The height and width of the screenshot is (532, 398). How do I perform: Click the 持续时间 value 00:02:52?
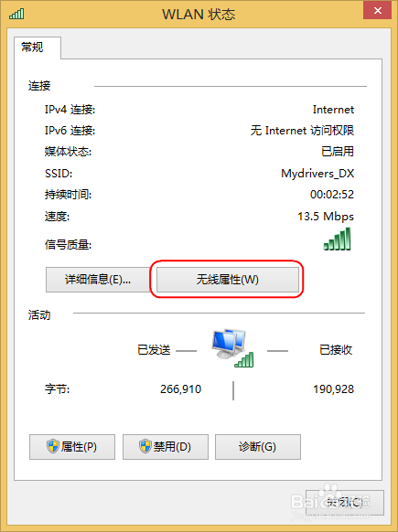click(332, 195)
